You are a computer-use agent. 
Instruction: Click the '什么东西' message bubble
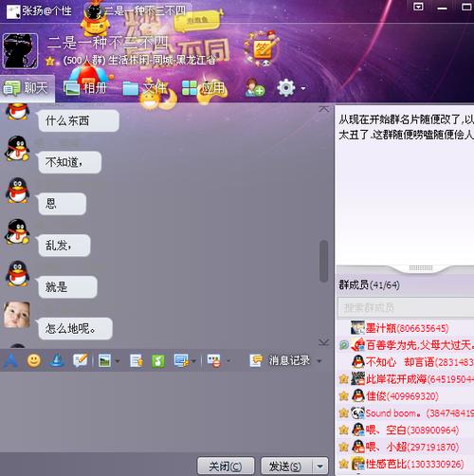(79, 120)
